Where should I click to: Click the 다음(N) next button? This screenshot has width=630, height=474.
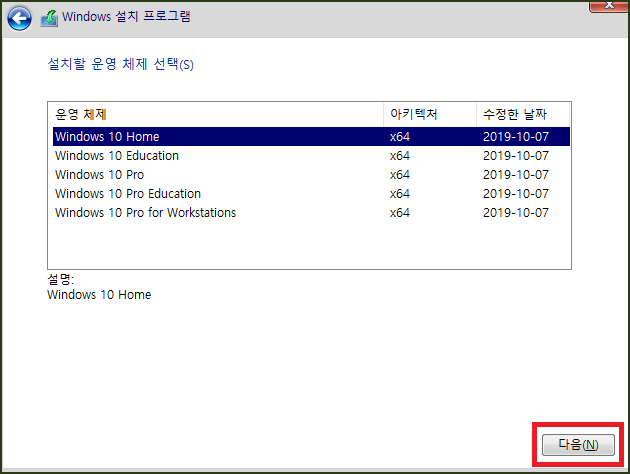(x=578, y=445)
